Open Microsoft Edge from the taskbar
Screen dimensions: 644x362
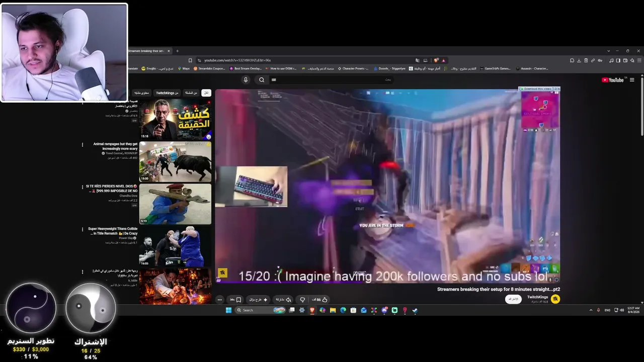343,310
